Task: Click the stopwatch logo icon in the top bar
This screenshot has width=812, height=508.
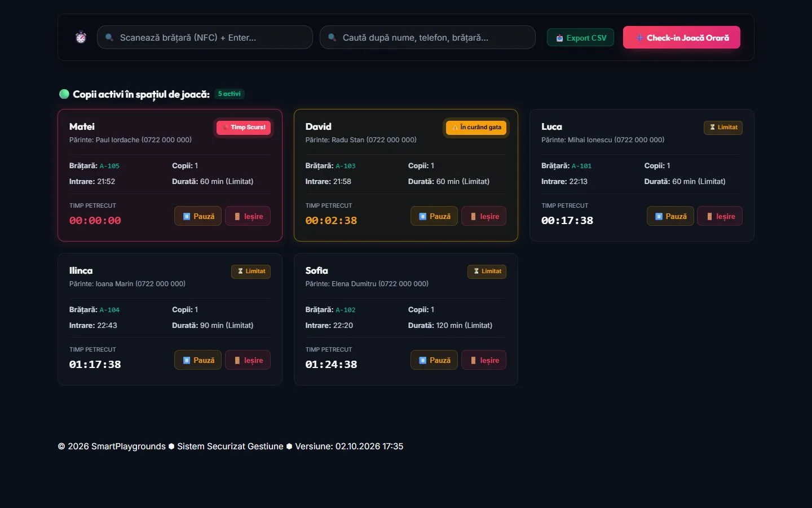Action: coord(81,37)
